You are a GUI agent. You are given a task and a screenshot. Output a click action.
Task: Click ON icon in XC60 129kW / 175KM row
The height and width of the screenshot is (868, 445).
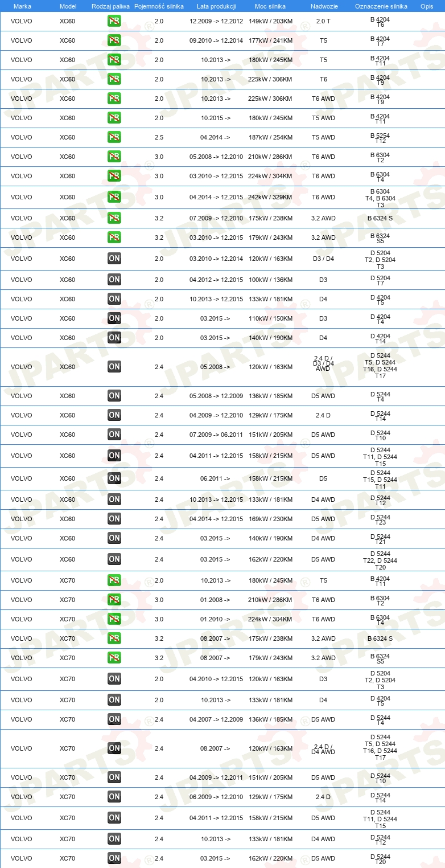(114, 415)
